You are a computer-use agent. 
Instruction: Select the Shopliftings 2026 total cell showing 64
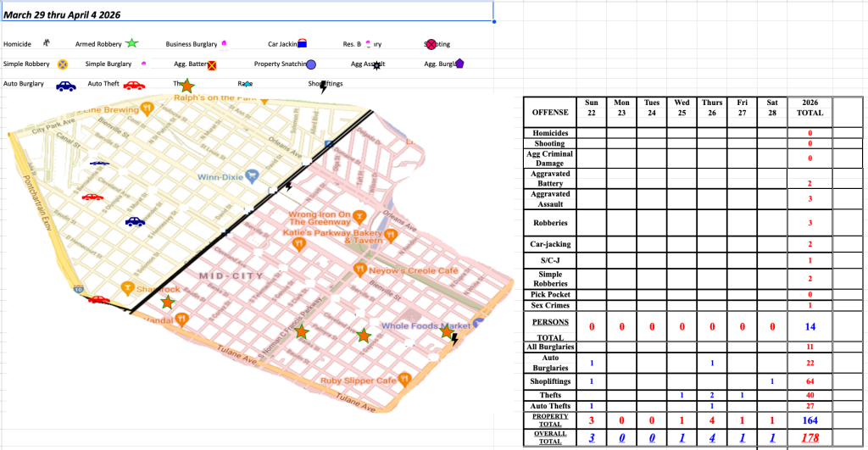[810, 381]
